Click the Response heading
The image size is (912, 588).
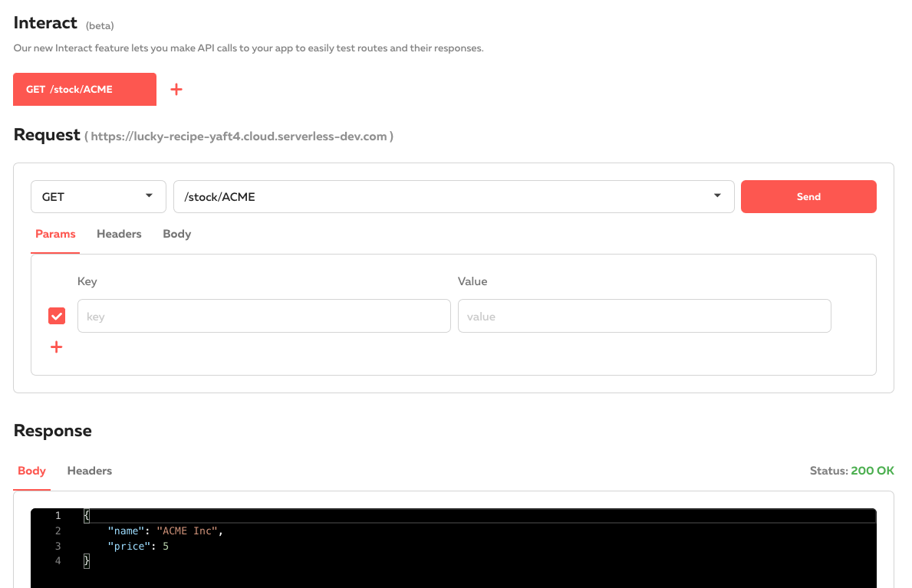tap(52, 430)
